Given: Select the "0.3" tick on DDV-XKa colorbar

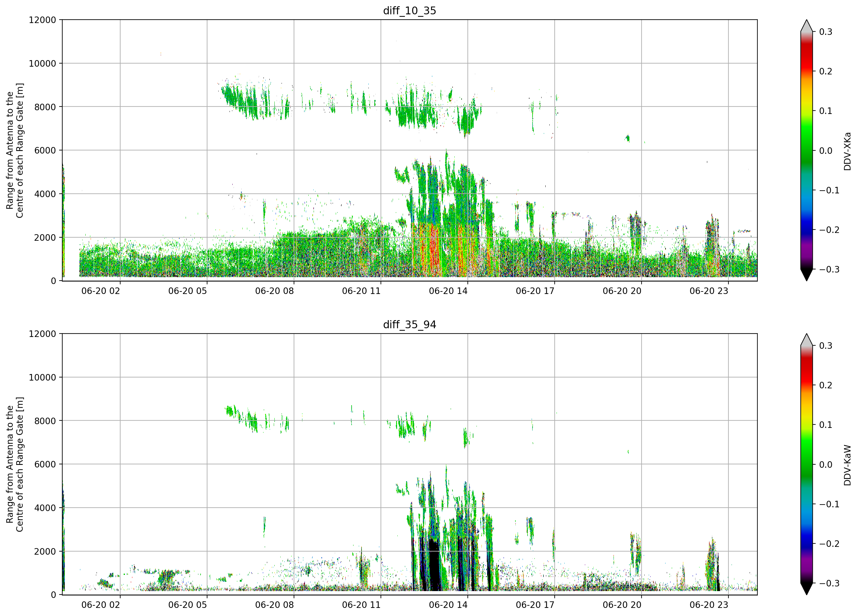Looking at the screenshot, I should 826,32.
